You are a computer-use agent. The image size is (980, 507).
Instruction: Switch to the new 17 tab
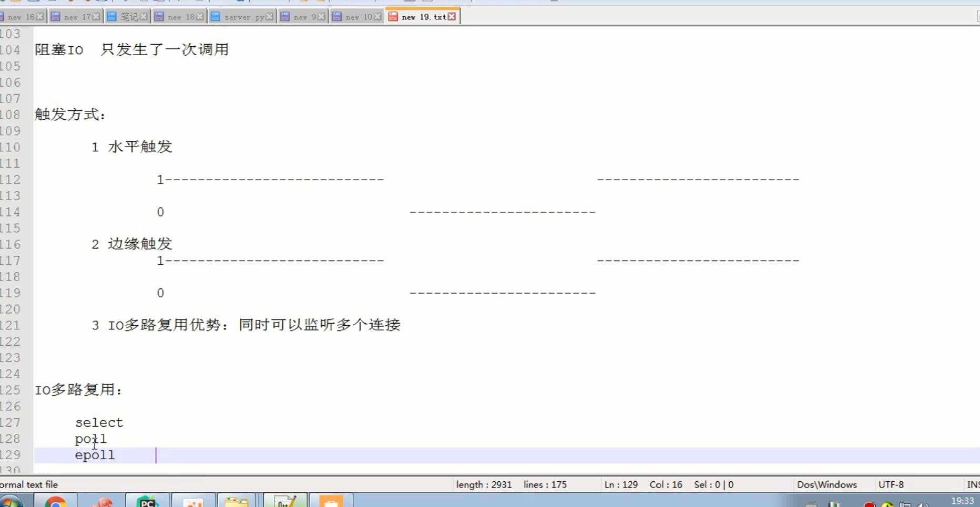[x=77, y=17]
